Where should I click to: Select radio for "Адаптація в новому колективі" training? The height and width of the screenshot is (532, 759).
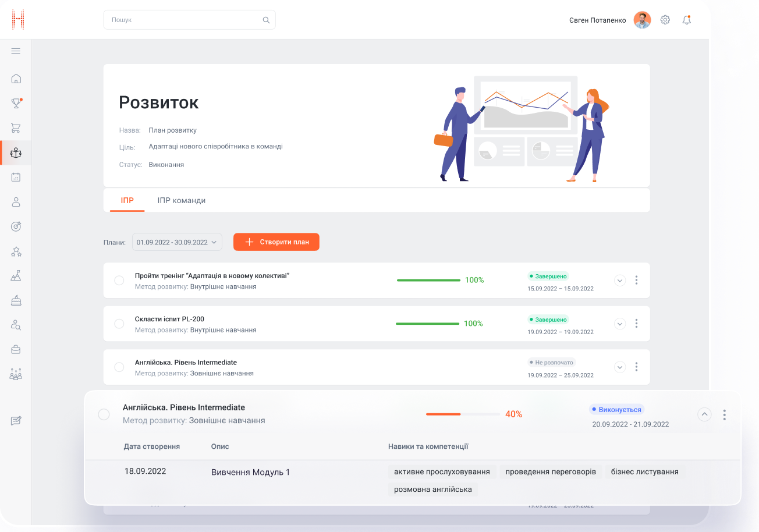pos(119,281)
